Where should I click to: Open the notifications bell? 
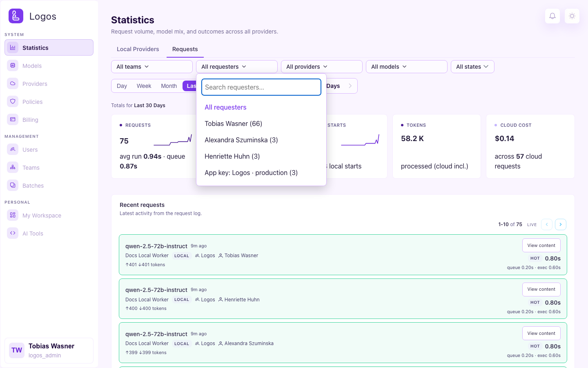552,16
